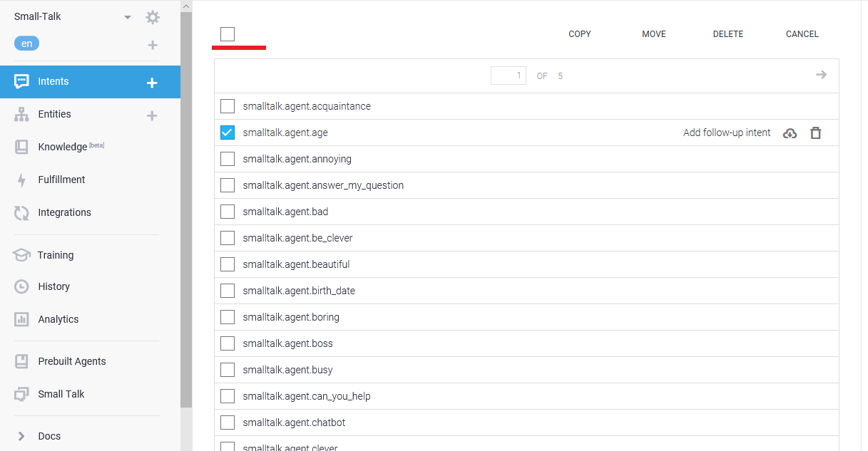The width and height of the screenshot is (868, 451).
Task: Go to next page arrow
Action: point(821,75)
